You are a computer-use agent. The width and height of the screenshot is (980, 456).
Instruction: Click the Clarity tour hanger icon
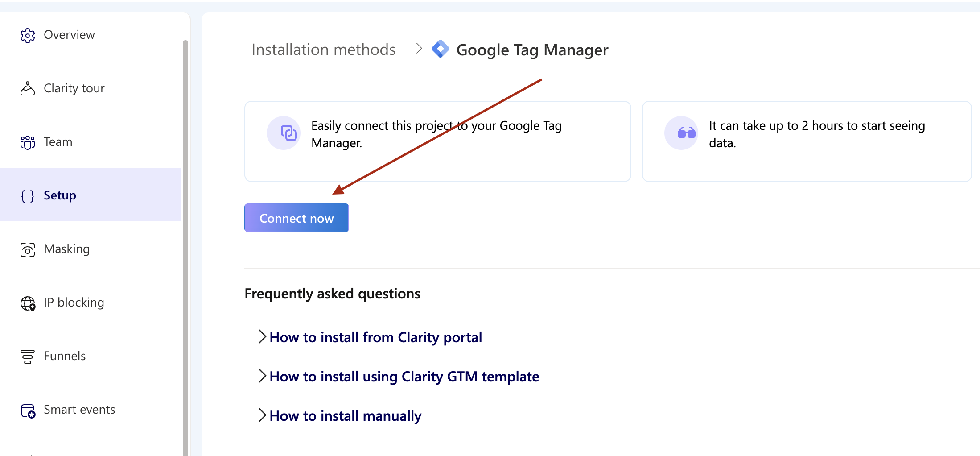pyautogui.click(x=27, y=89)
